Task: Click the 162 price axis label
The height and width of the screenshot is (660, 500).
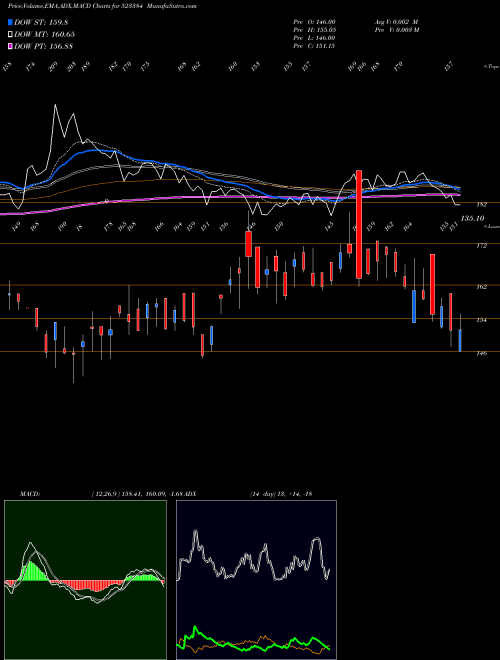Action: (x=481, y=287)
